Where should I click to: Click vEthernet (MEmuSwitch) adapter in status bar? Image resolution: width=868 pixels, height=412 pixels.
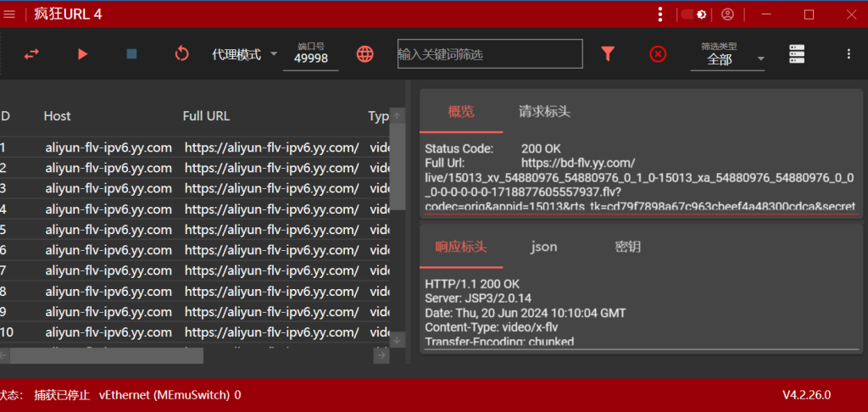point(164,395)
